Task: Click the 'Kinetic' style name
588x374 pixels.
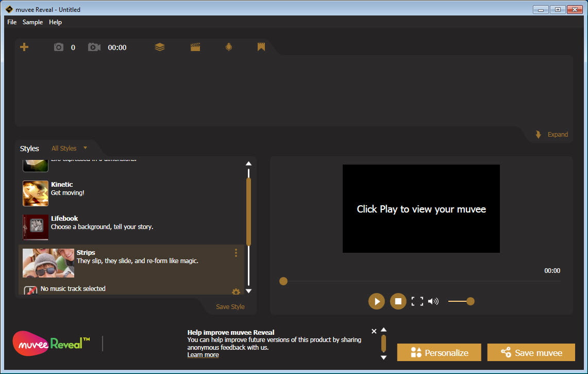Action: point(62,184)
